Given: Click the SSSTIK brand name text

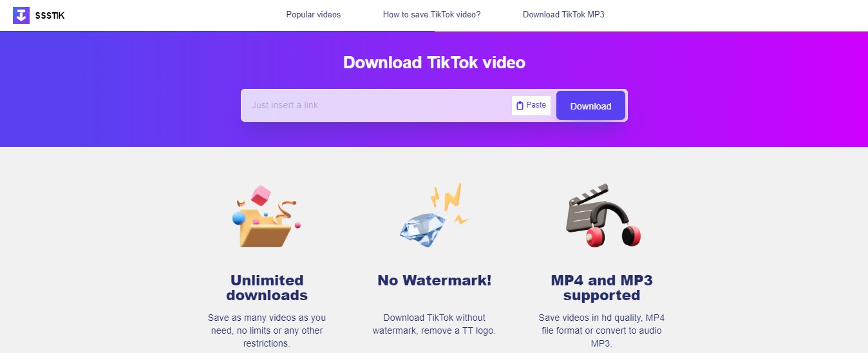Looking at the screenshot, I should (50, 15).
